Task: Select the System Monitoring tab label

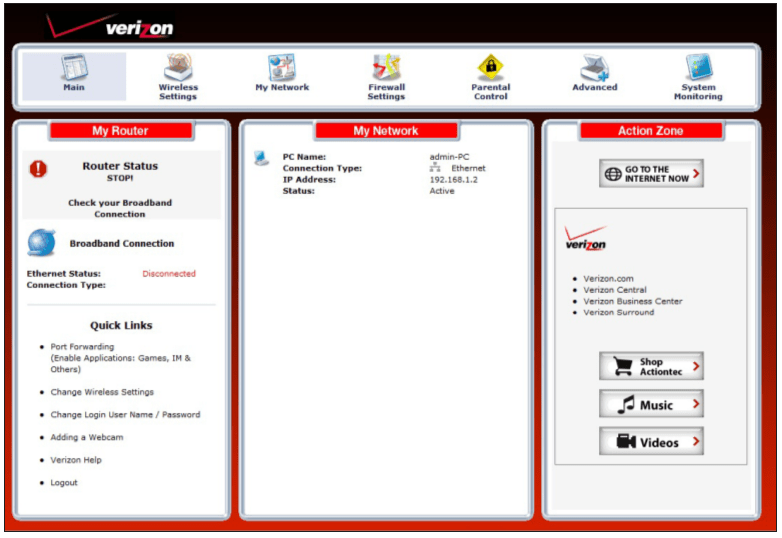Action: coord(698,92)
